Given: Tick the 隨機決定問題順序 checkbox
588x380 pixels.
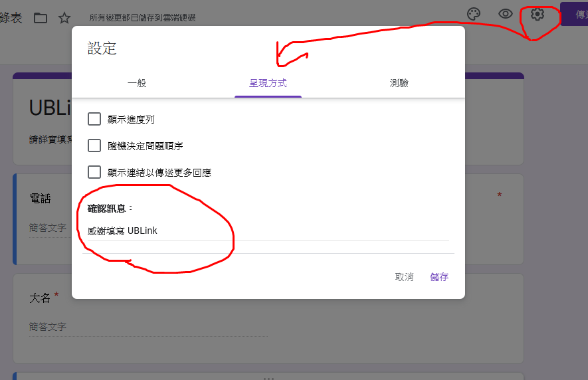Looking at the screenshot, I should 94,145.
